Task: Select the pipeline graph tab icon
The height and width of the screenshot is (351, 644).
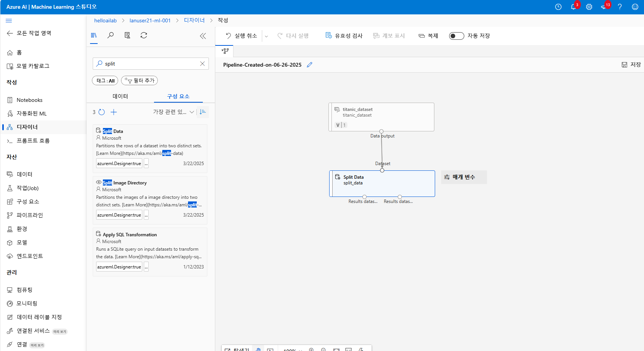Action: point(225,51)
